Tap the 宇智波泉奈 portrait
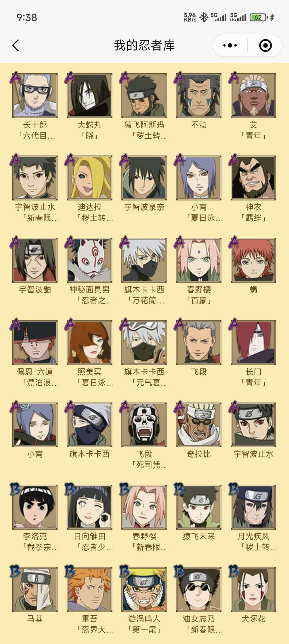Viewport: 289px width, 644px height. [144, 178]
